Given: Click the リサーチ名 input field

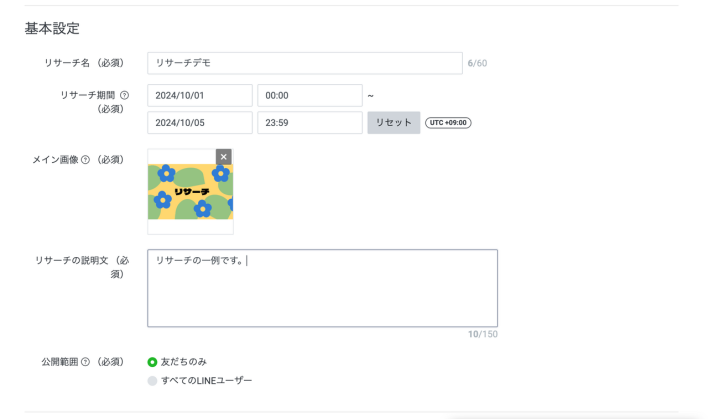Looking at the screenshot, I should click(x=305, y=63).
